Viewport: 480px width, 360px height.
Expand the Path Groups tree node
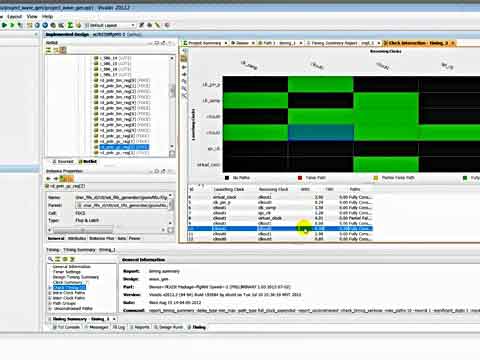[x=50, y=303]
